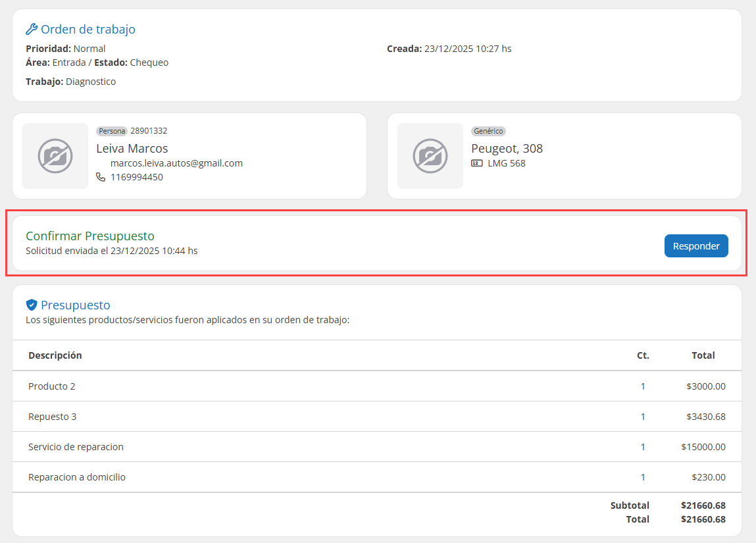The height and width of the screenshot is (543, 756).
Task: Click the Orden de trabajo title
Action: [x=88, y=30]
